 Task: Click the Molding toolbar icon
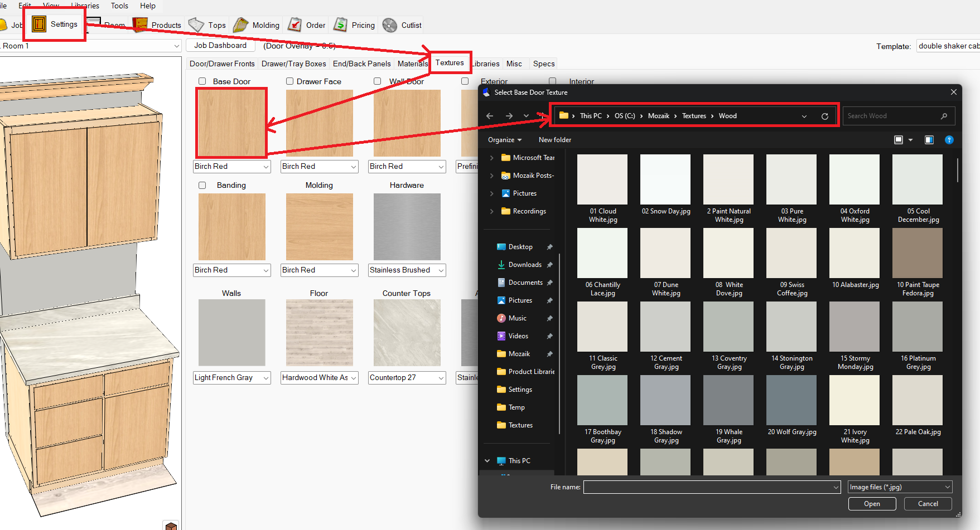click(241, 25)
